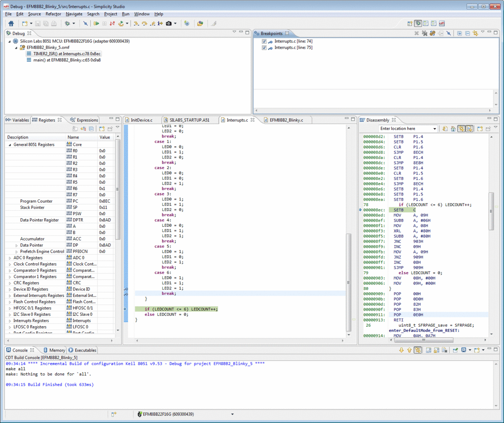Click the Disassembly home icon
Viewport: 504px width, 423px height.
453,129
